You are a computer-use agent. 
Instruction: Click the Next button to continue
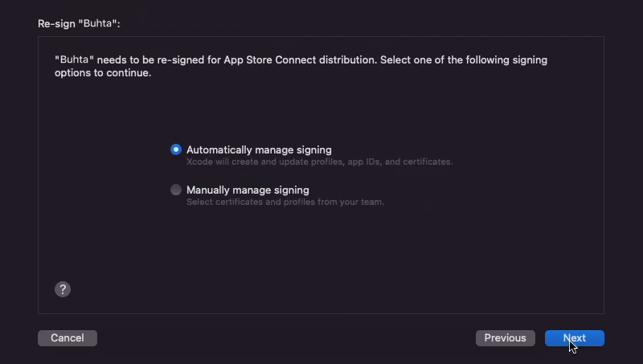575,338
